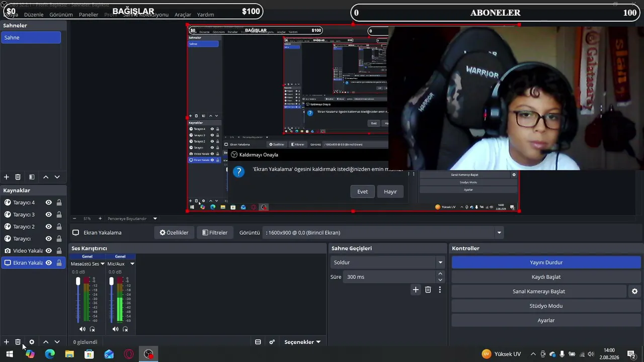Viewport: 644px width, 362px height.
Task: Move the scene up in Sahneler
Action: [46, 177]
